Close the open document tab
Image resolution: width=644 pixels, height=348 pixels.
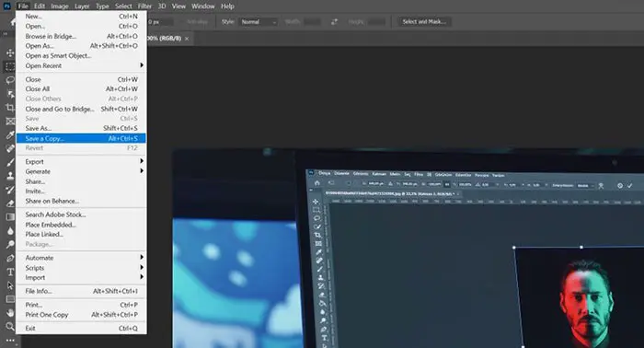187,39
